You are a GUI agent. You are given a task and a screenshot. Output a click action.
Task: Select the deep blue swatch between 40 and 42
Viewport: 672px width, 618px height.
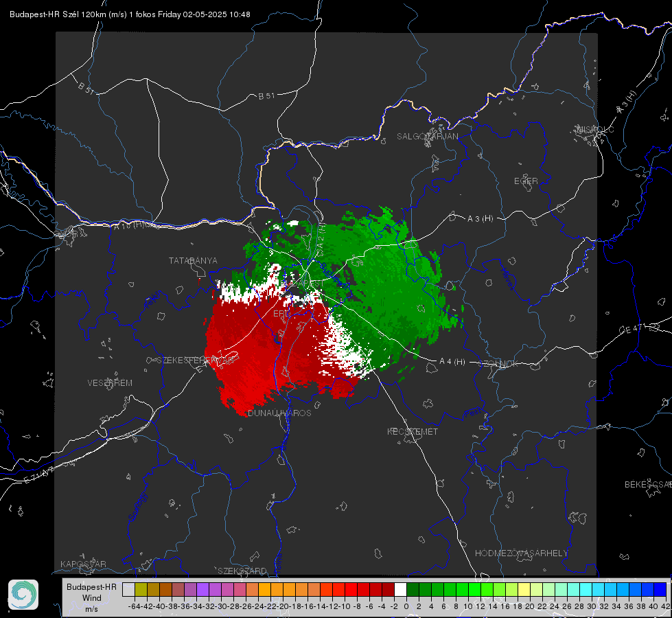click(x=660, y=589)
